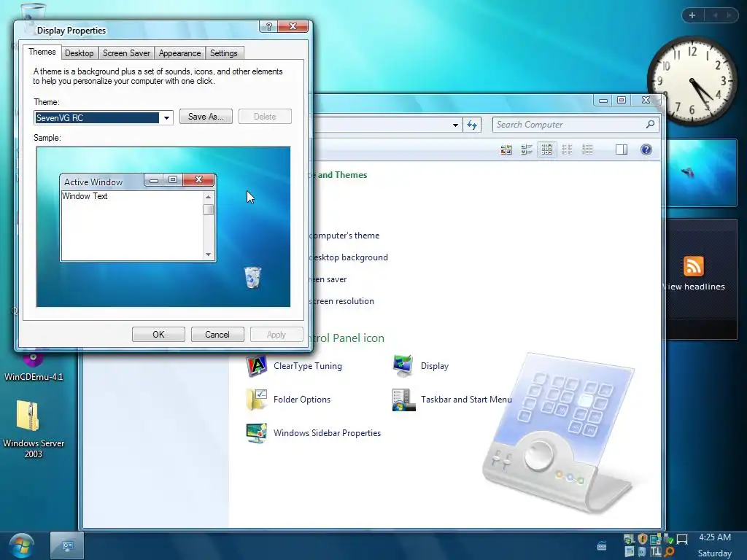The width and height of the screenshot is (747, 560).
Task: Click the RSS feed headlines gadget icon
Action: click(694, 265)
